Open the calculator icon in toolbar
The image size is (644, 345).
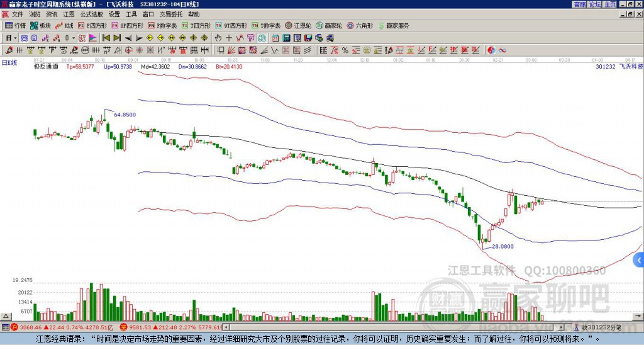[x=286, y=38]
